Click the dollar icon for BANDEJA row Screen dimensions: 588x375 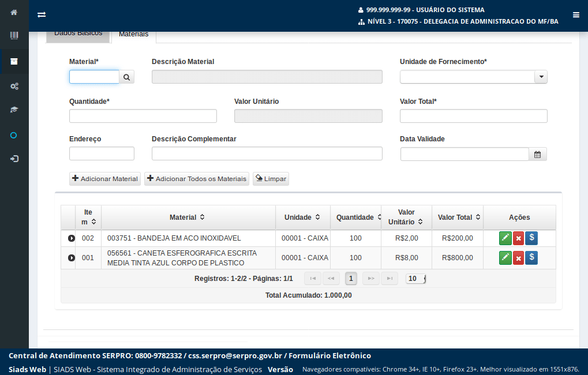point(531,238)
